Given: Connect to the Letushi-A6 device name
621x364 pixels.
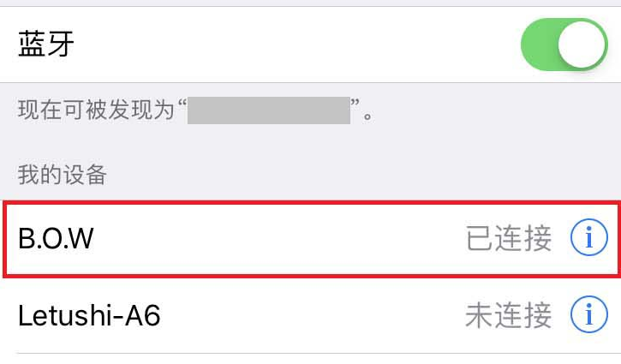Looking at the screenshot, I should pyautogui.click(x=89, y=315).
